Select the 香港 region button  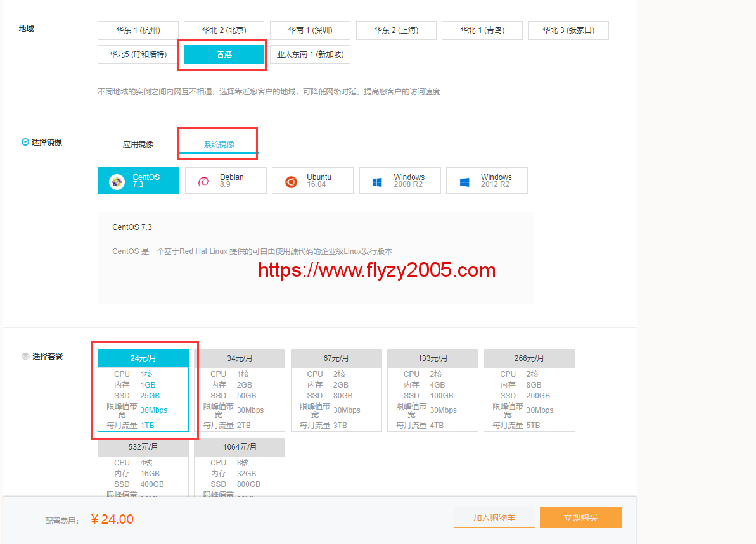pos(224,54)
